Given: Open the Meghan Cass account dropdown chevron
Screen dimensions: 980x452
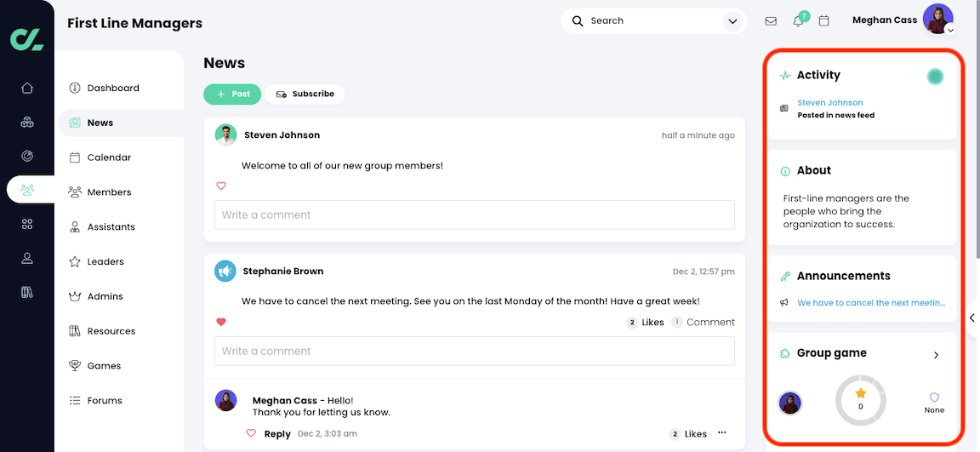Looking at the screenshot, I should coord(950,30).
